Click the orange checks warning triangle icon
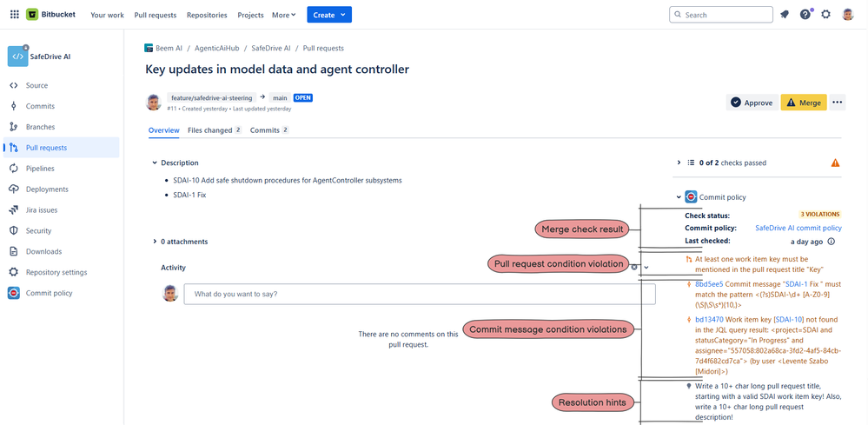The height and width of the screenshot is (425, 868). click(835, 163)
